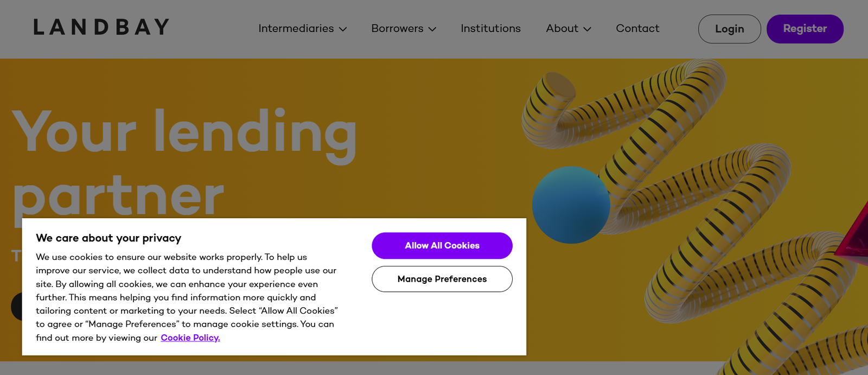Click the "We care about your privacy" heading
Viewport: 868px width, 375px height.
click(108, 238)
